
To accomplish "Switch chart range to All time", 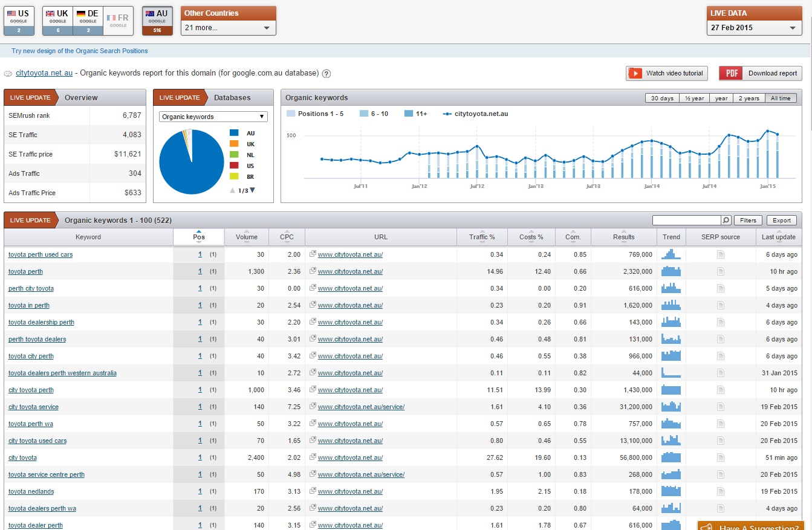I will (x=781, y=99).
